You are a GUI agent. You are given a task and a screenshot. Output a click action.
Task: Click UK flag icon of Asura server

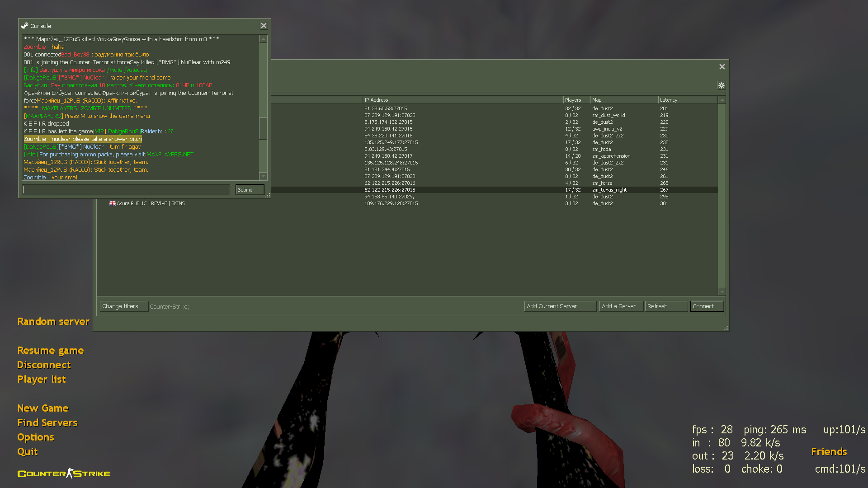click(112, 203)
